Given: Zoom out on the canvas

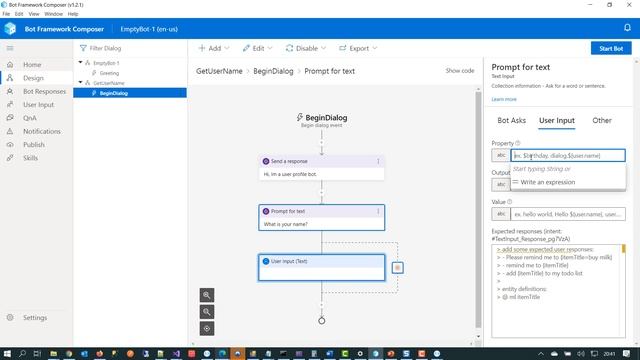Looking at the screenshot, I should [x=207, y=312].
